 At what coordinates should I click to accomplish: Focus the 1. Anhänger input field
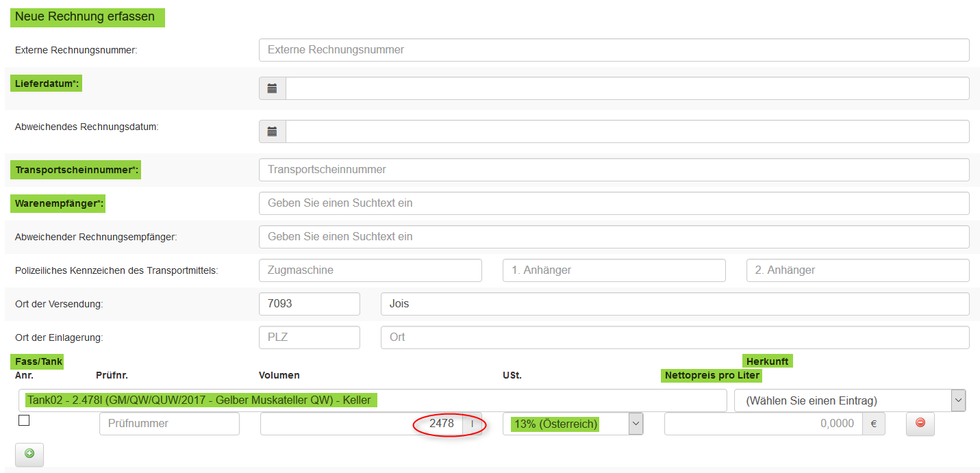[614, 270]
